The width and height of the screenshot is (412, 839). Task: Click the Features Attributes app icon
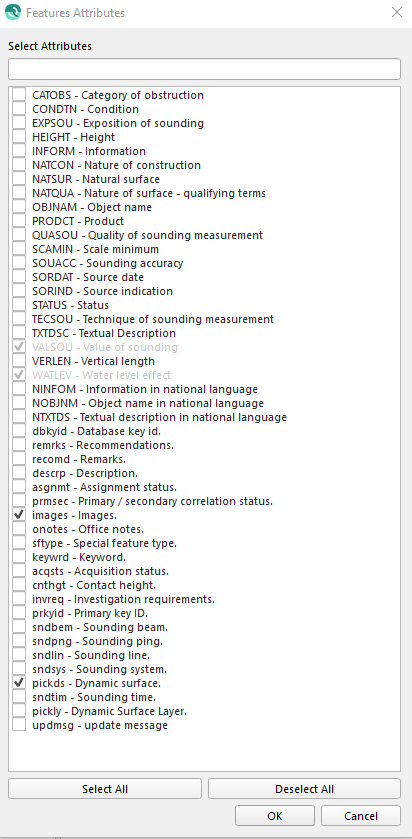pos(13,12)
